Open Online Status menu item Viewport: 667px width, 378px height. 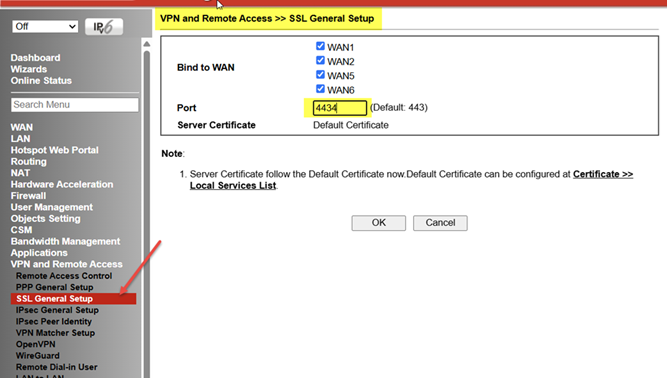pyautogui.click(x=41, y=80)
